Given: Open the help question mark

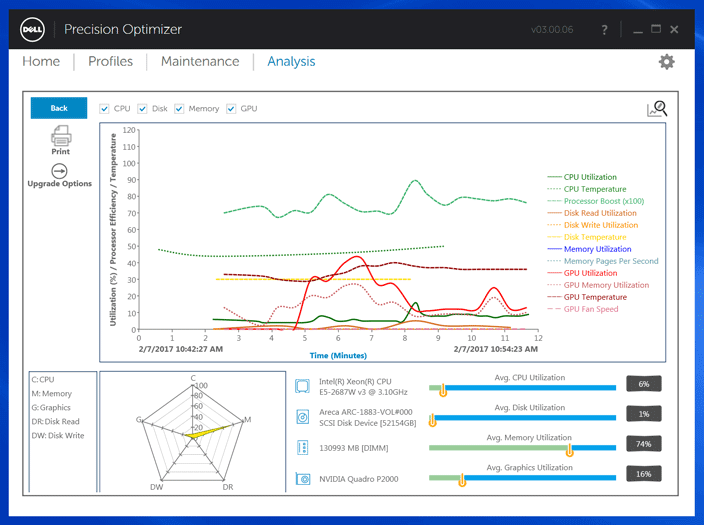Looking at the screenshot, I should (604, 30).
